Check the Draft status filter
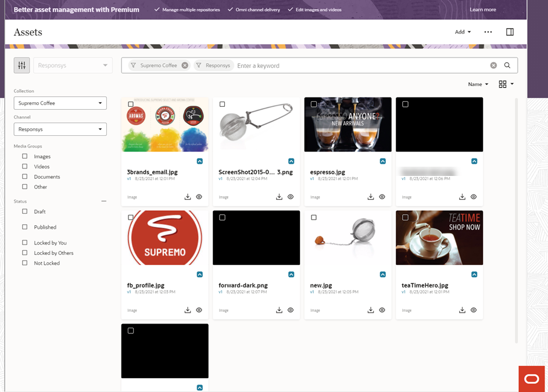Screen dimensions: 548x392 click(x=25, y=211)
